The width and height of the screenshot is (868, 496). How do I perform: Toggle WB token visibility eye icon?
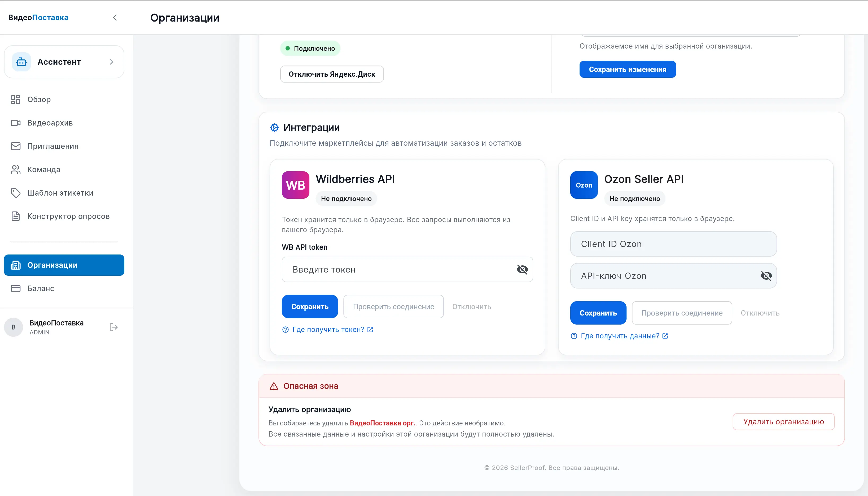point(522,269)
